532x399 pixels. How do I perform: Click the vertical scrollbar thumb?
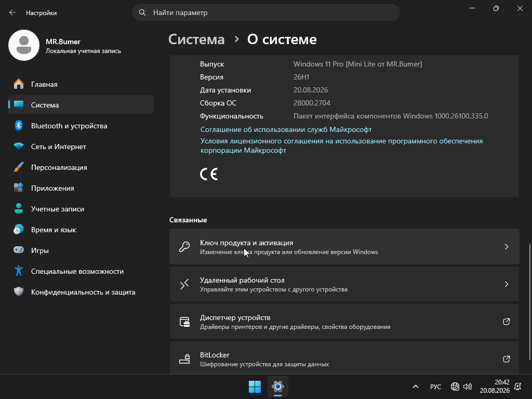529,302
